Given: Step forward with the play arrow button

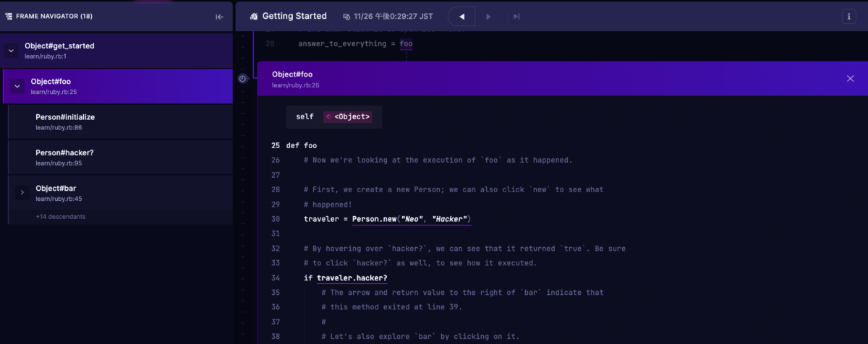Looking at the screenshot, I should pos(488,16).
